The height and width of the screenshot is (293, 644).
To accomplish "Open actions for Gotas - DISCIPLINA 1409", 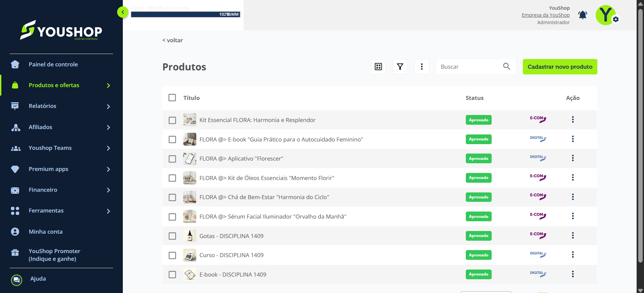I will coord(573,235).
